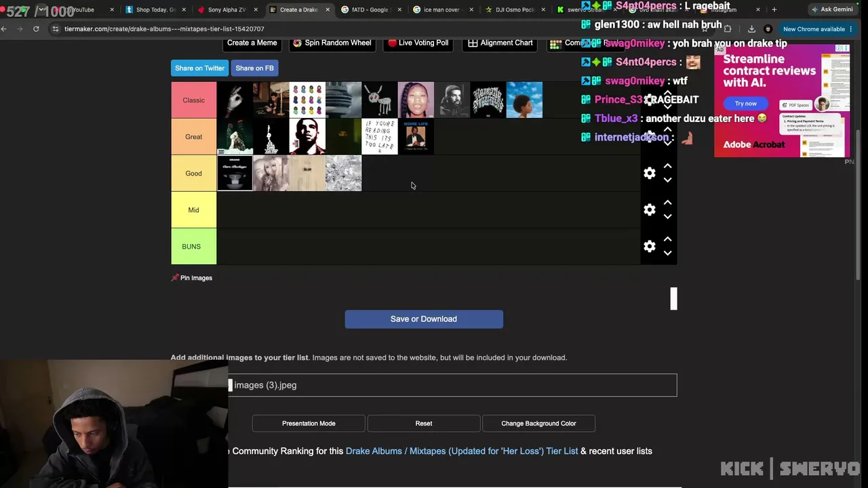Screen dimensions: 868x488
Task: Open Chrome downloads icon
Action: [751, 29]
